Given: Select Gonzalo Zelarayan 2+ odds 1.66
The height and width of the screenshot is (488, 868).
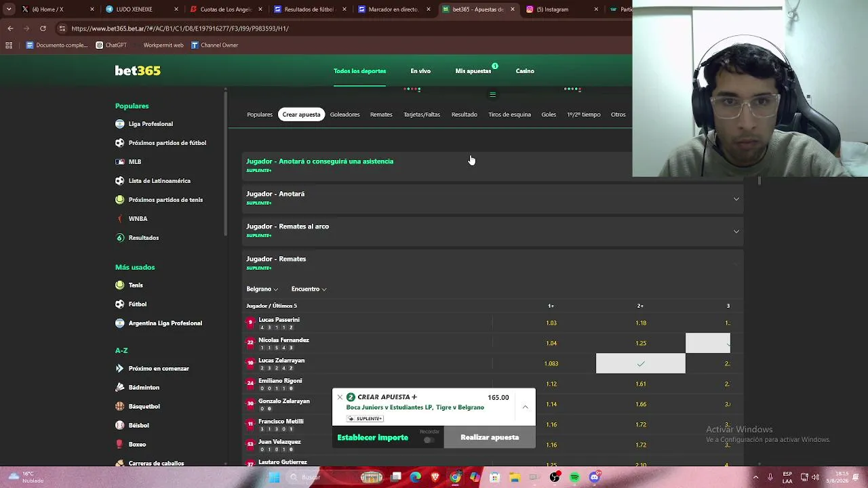Looking at the screenshot, I should [641, 404].
